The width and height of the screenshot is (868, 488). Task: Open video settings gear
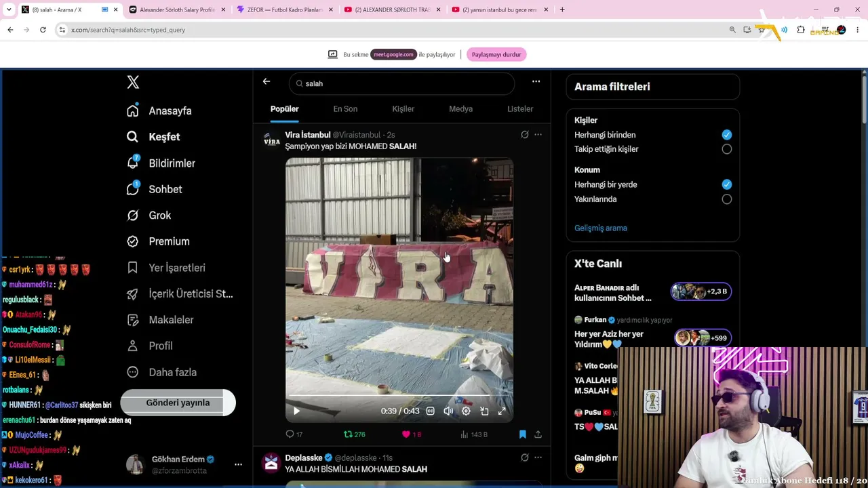click(x=466, y=411)
